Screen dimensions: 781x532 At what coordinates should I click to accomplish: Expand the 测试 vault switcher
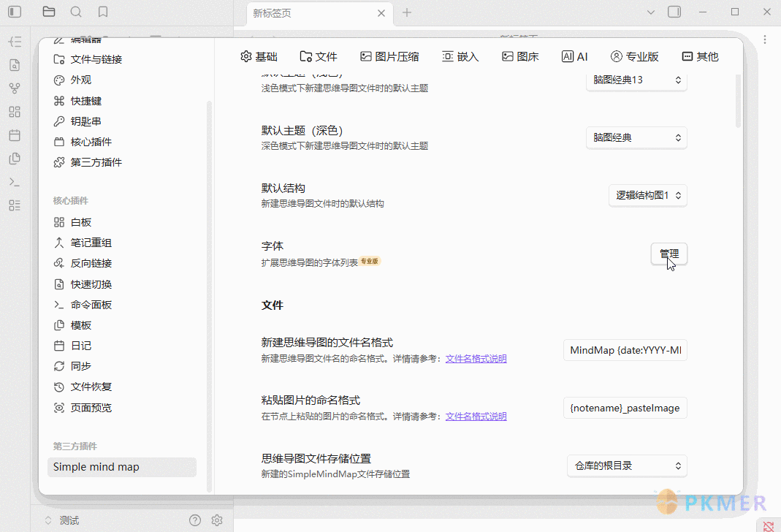62,520
